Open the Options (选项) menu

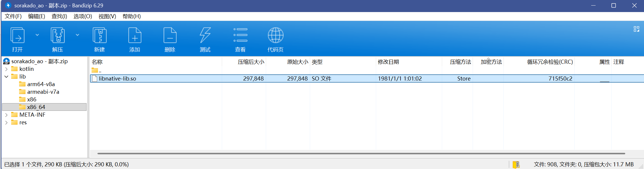point(82,16)
